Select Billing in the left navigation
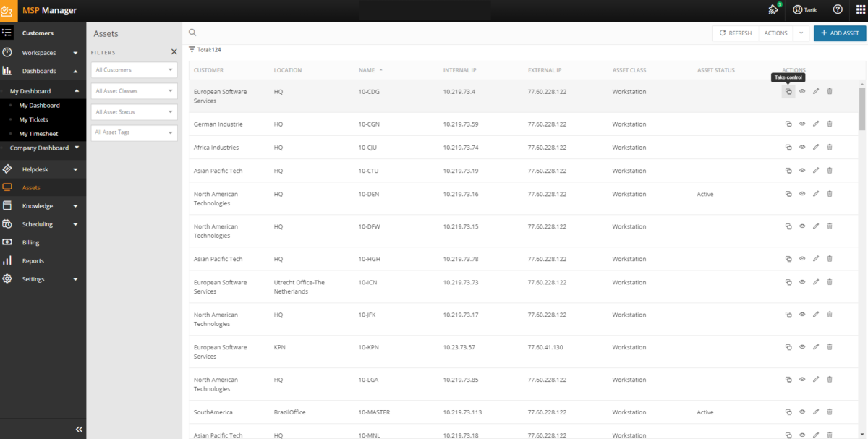The height and width of the screenshot is (439, 868). coord(30,243)
